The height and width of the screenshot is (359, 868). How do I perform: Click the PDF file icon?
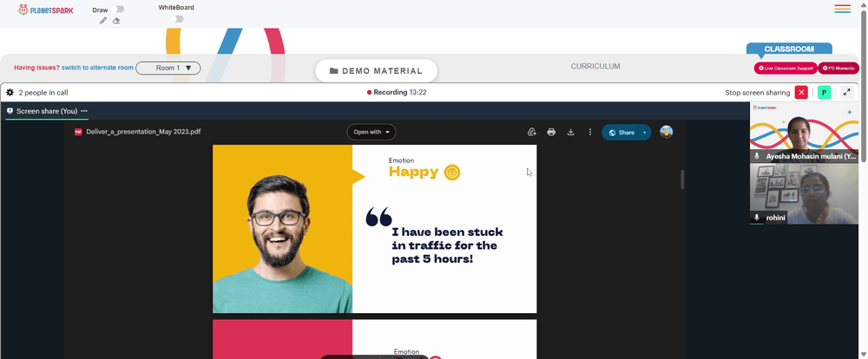click(79, 132)
